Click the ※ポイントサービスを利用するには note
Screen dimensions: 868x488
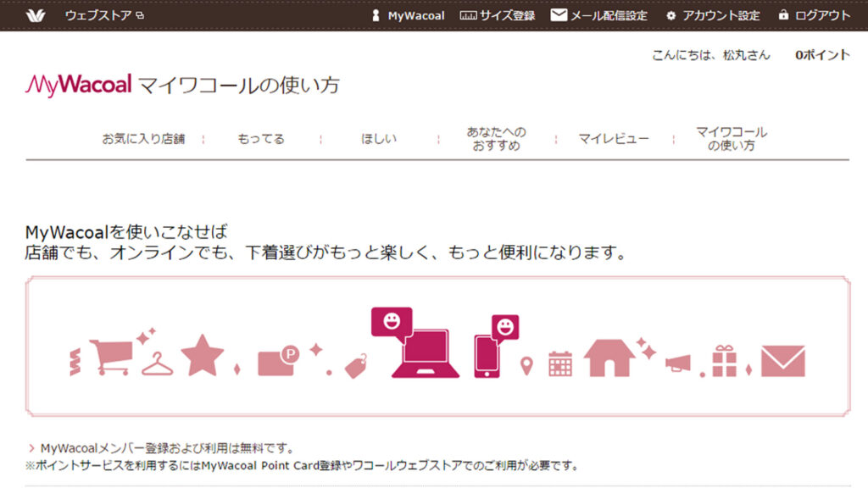point(302,466)
